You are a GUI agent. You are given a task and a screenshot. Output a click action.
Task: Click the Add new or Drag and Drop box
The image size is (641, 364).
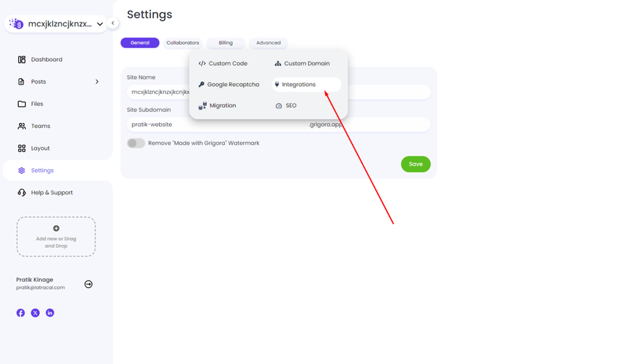[56, 237]
